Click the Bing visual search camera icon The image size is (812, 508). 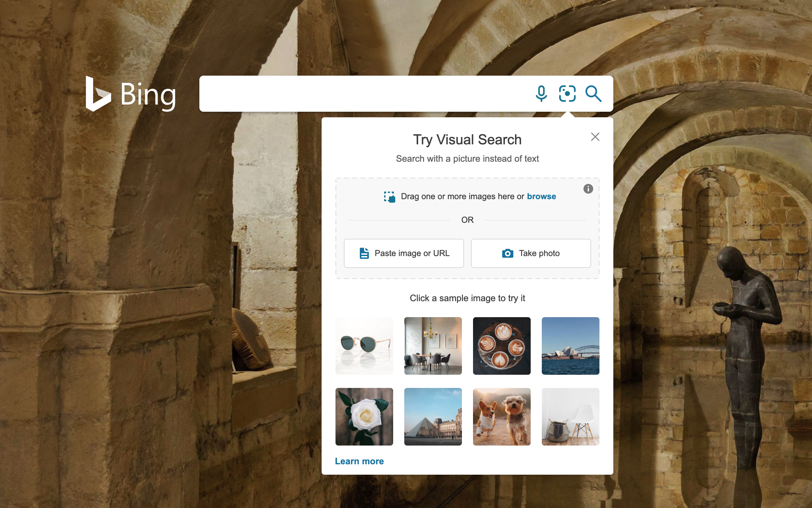pos(566,93)
